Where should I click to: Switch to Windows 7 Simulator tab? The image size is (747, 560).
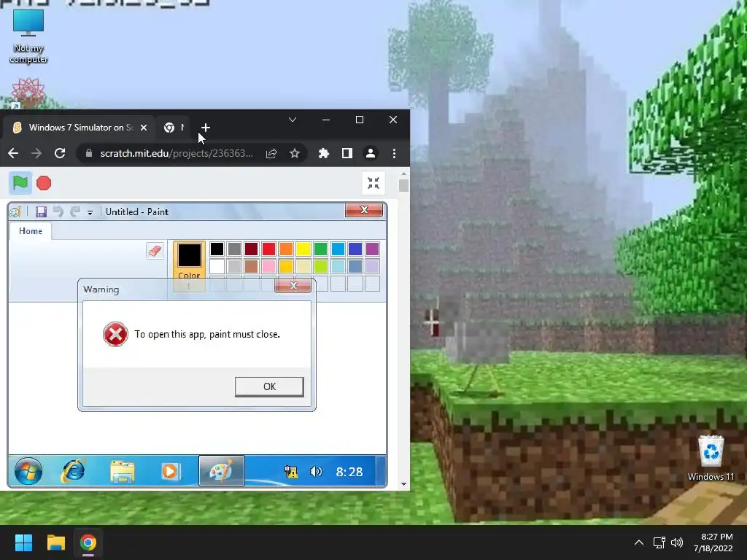pos(79,128)
